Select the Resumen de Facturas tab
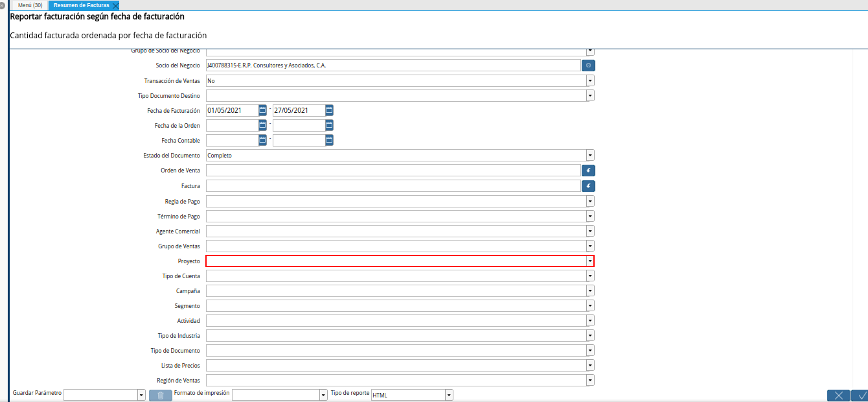The width and height of the screenshot is (868, 402). coord(81,5)
